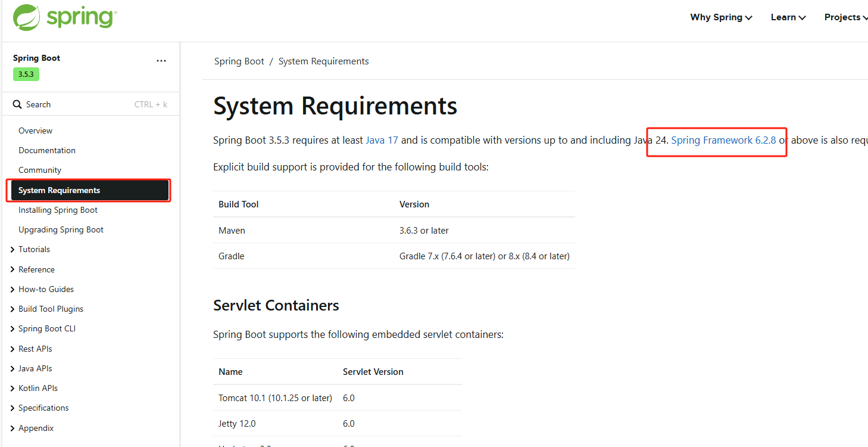The image size is (868, 447).
Task: Click the Specifications sidebar label
Action: [x=43, y=408]
